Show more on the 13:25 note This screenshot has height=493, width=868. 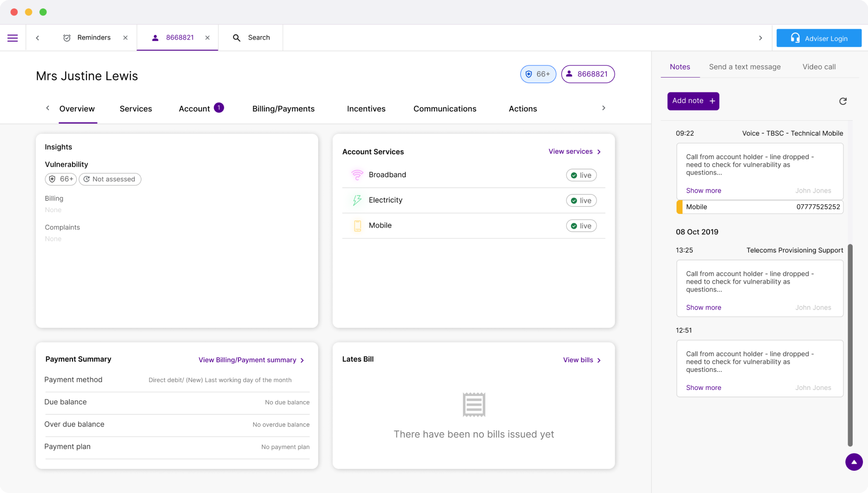(x=704, y=308)
